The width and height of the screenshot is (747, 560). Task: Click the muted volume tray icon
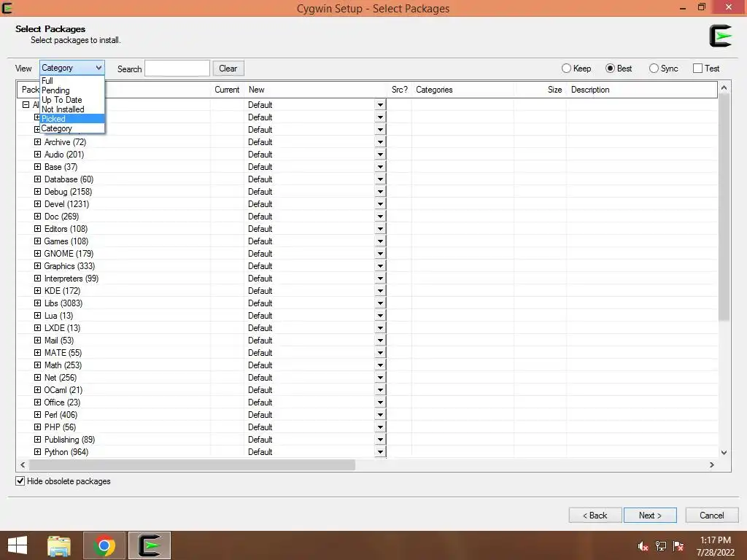click(x=643, y=546)
